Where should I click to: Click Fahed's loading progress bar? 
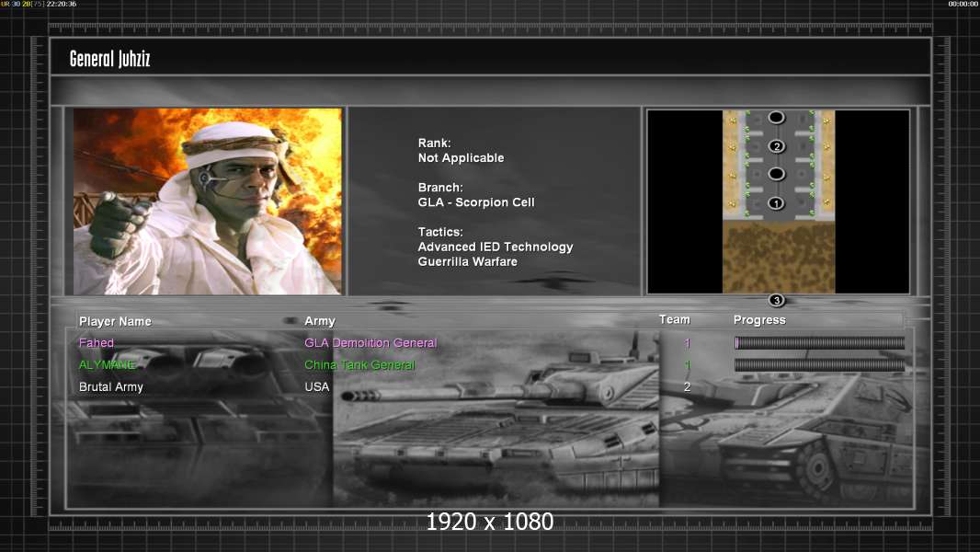819,343
